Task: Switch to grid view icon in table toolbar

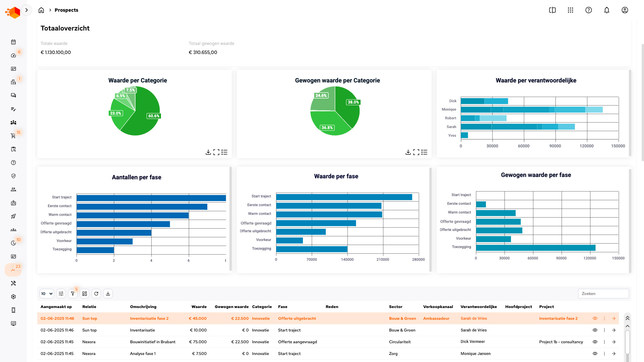Action: (x=85, y=294)
